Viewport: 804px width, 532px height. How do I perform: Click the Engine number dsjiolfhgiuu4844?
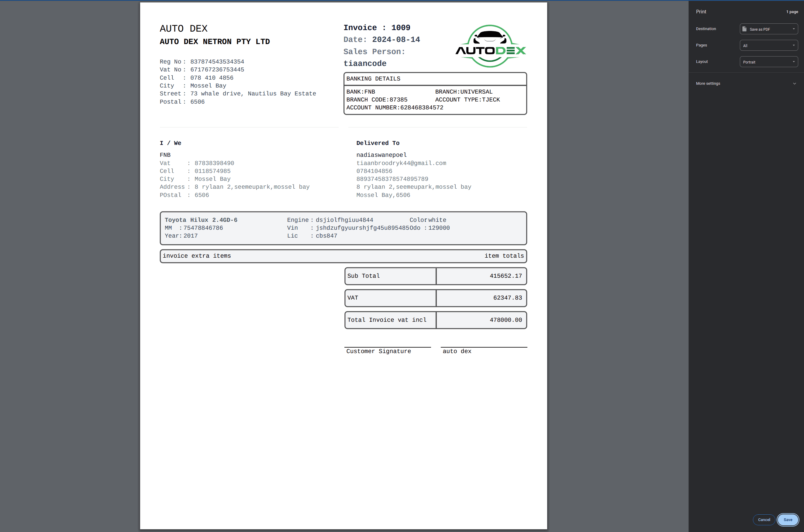pos(344,220)
